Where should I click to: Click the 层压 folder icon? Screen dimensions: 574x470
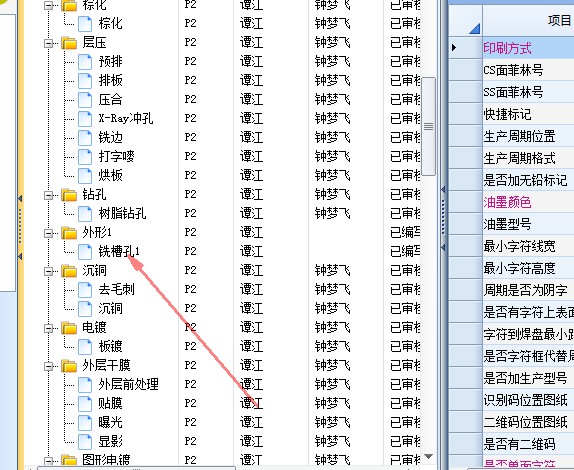[x=69, y=43]
